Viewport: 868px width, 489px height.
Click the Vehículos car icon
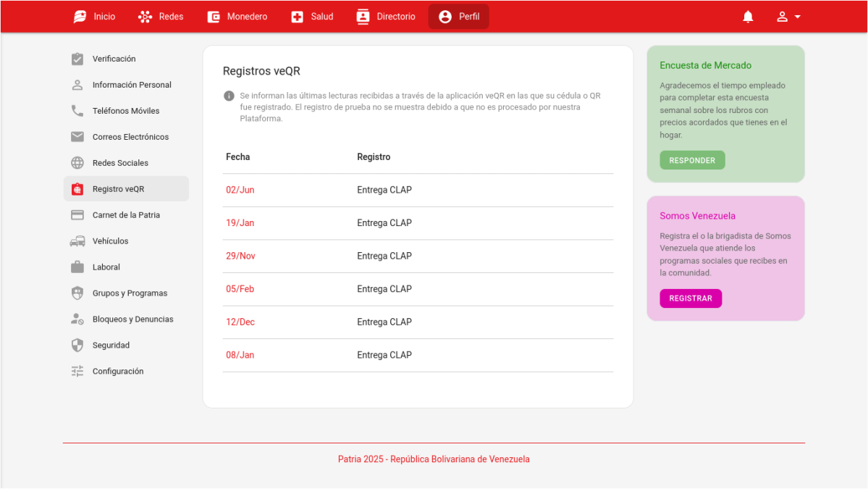77,241
